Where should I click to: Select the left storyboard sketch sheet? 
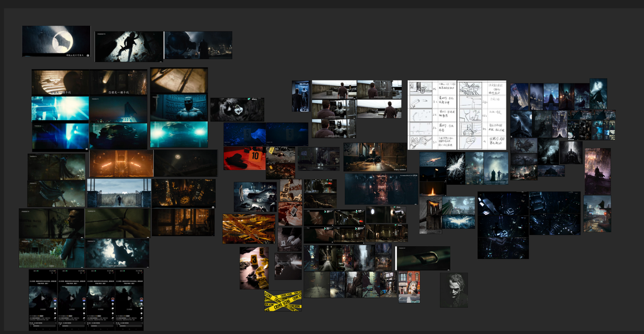[432, 115]
